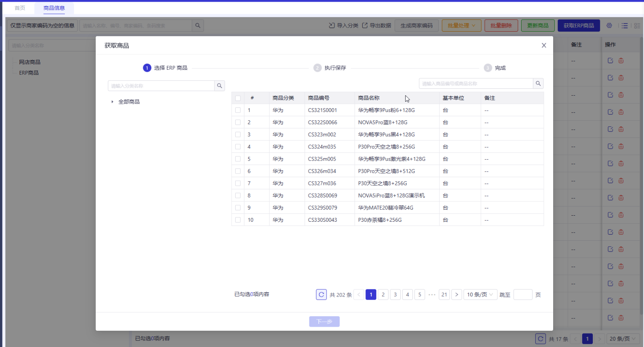Check the row for CS330S0043

tap(238, 220)
